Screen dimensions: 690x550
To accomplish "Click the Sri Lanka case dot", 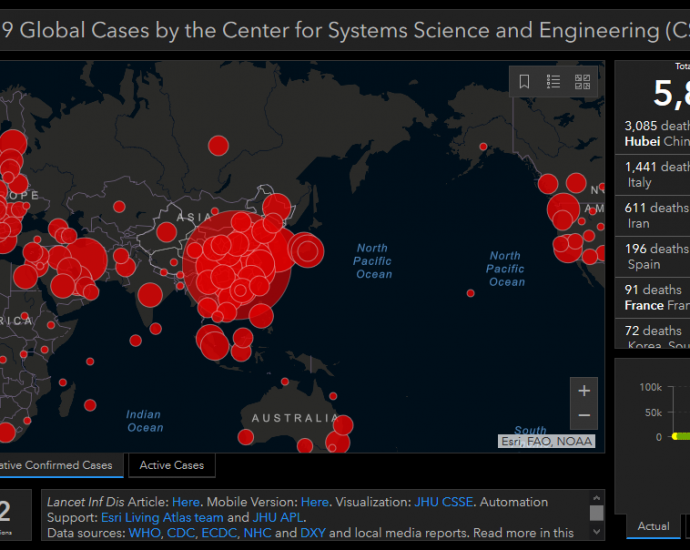I will (155, 328).
